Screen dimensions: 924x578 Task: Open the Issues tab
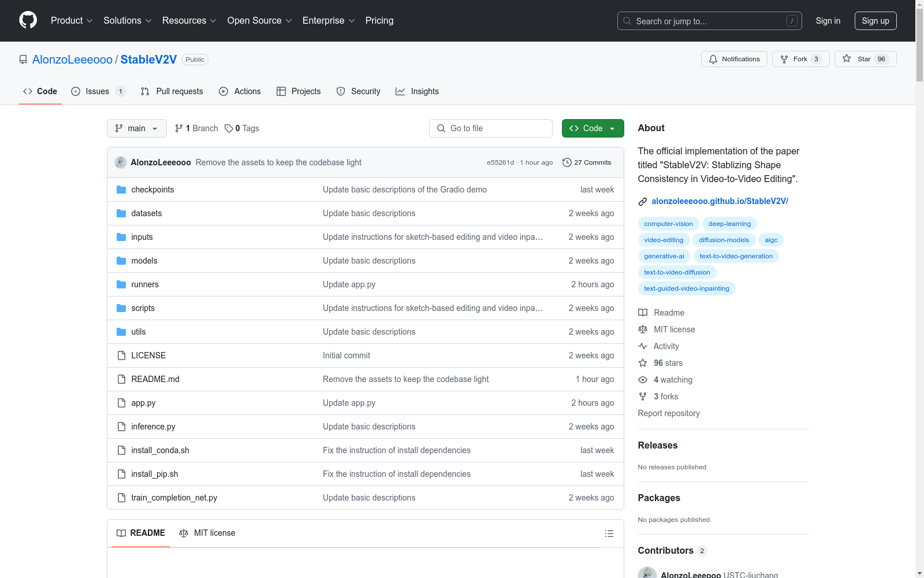click(x=98, y=91)
